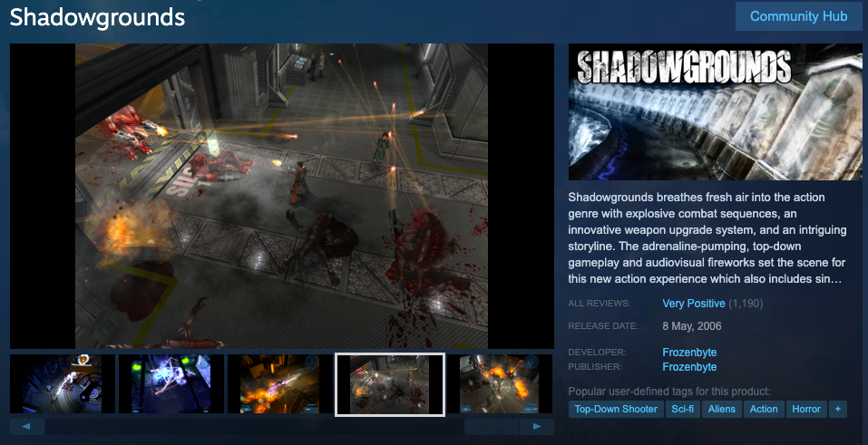Select the fifth thumbnail with multiple explosions

[x=500, y=384]
